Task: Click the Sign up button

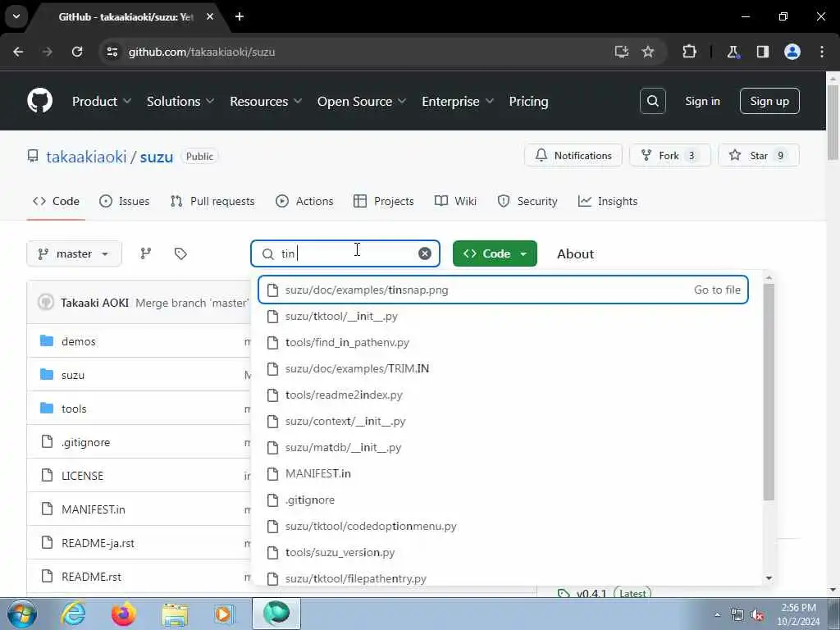Action: (769, 101)
